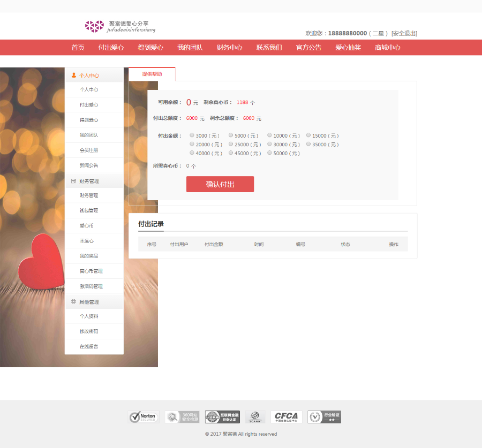
Task: Click the 财务管理 section header icon
Action: point(73,181)
